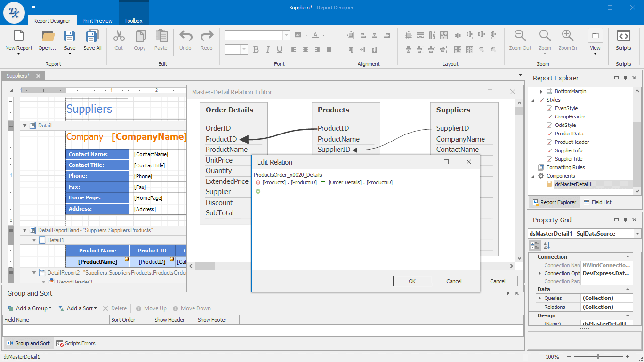This screenshot has width=644, height=362.
Task: Cancel the Edit Relation dialog
Action: (454, 281)
